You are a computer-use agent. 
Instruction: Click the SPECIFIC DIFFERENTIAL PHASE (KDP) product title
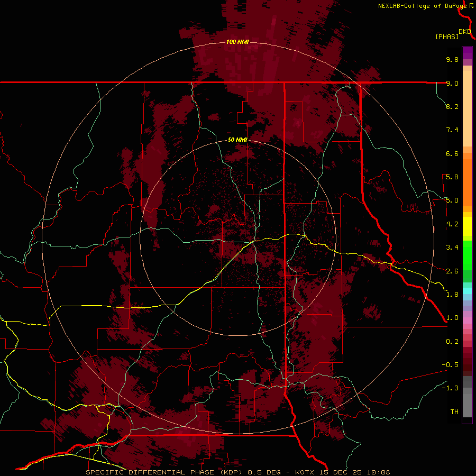point(163,472)
